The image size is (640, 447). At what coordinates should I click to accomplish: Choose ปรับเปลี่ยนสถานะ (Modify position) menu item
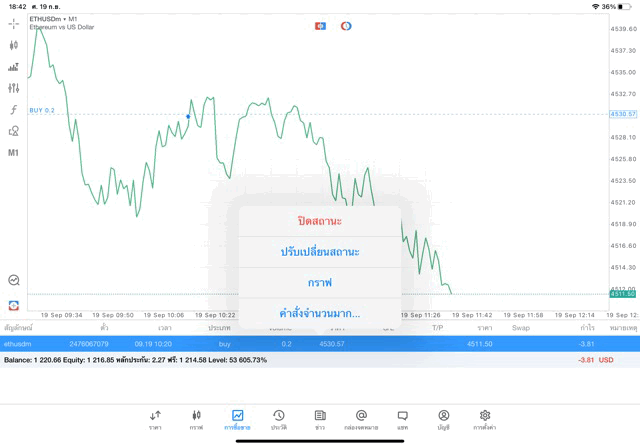pyautogui.click(x=320, y=252)
